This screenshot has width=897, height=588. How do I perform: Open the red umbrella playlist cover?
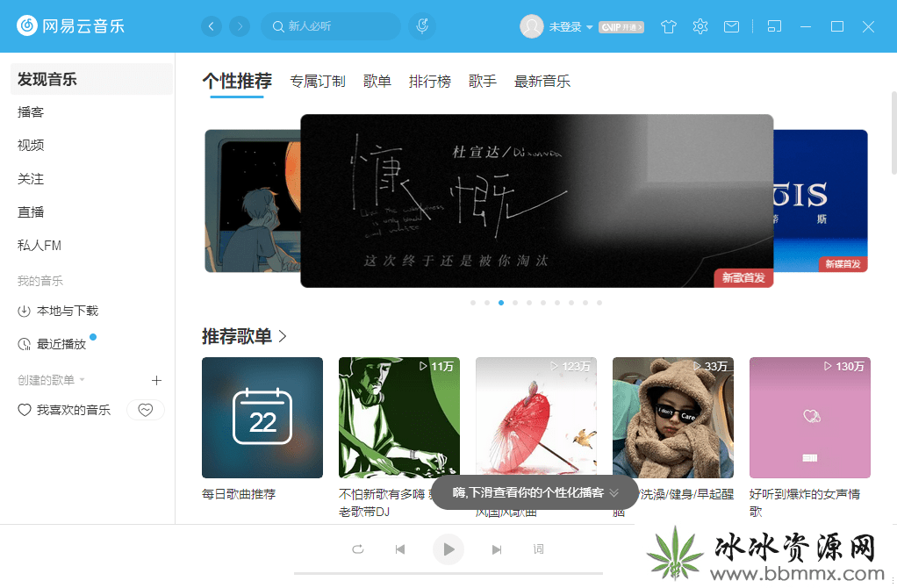pos(536,418)
